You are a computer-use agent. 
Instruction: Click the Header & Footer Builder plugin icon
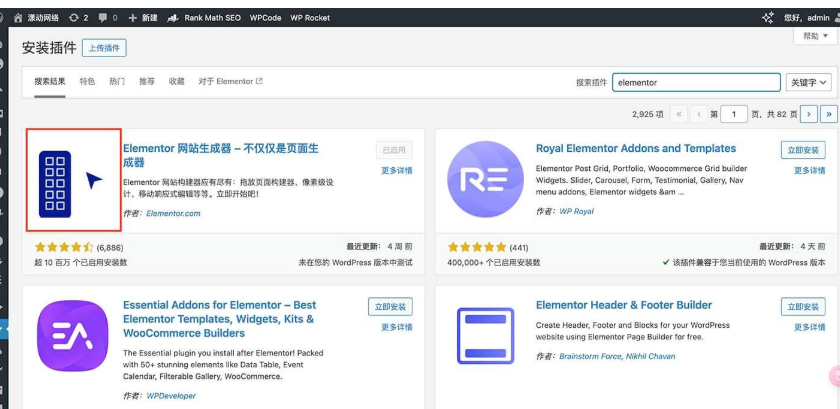485,336
